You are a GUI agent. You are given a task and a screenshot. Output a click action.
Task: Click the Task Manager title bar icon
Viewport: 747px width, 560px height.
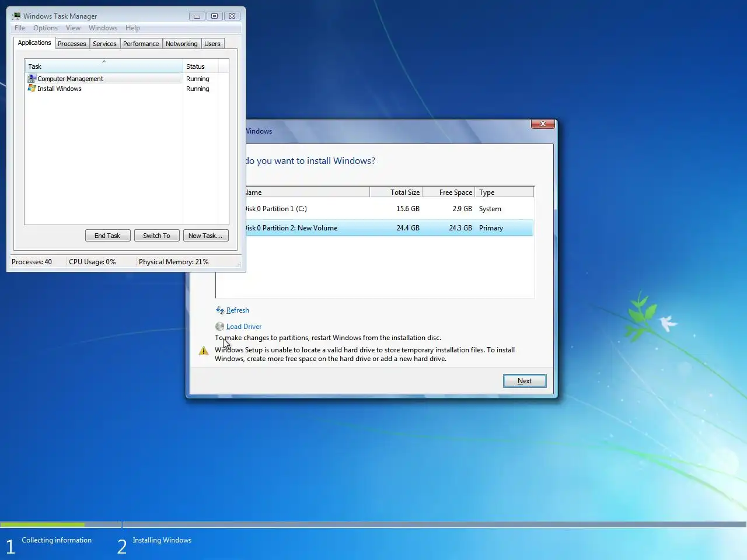coord(16,16)
